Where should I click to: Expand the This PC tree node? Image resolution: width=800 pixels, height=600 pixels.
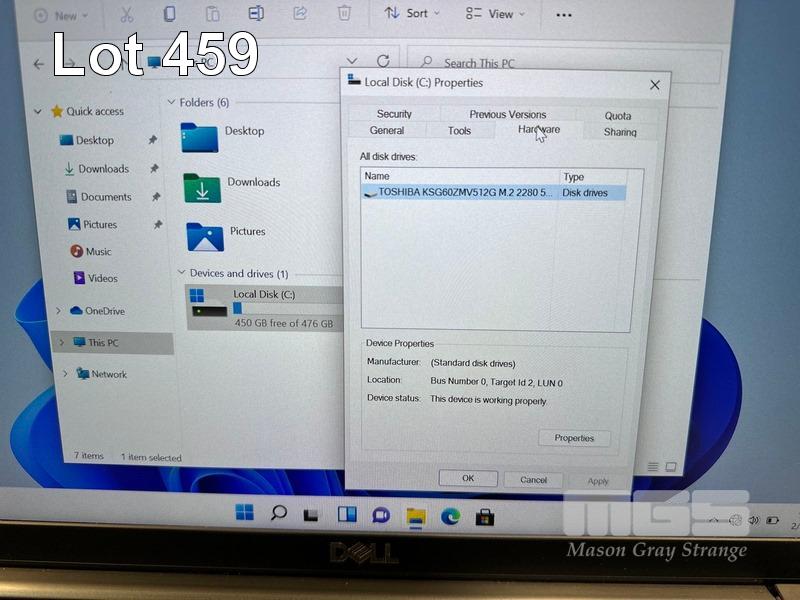coord(60,343)
